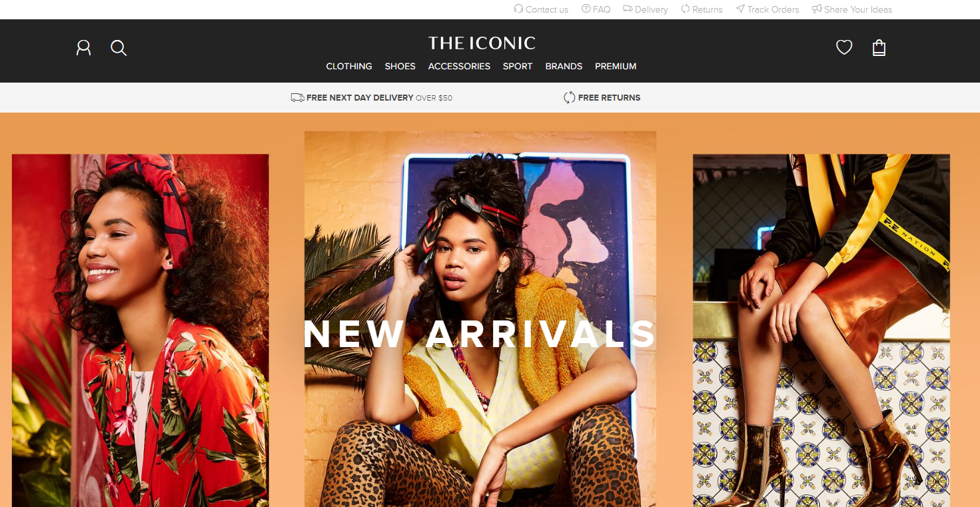
Task: Open the shopping bag icon
Action: (x=879, y=47)
